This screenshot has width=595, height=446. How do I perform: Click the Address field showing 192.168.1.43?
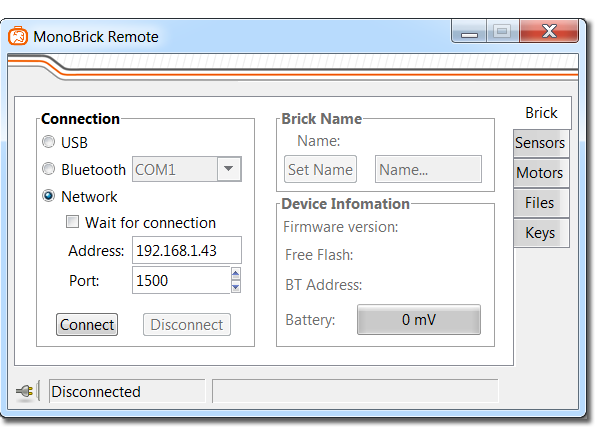[187, 250]
